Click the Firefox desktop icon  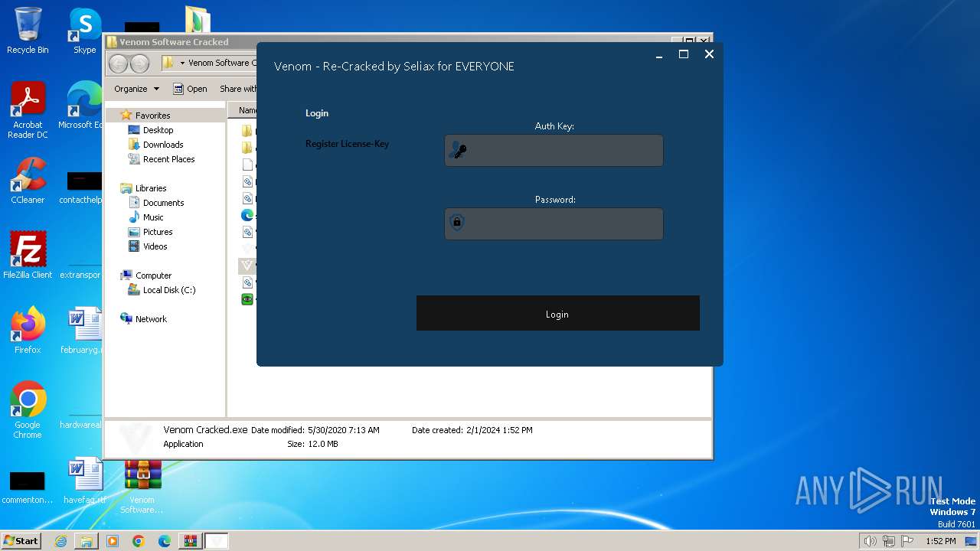point(28,331)
